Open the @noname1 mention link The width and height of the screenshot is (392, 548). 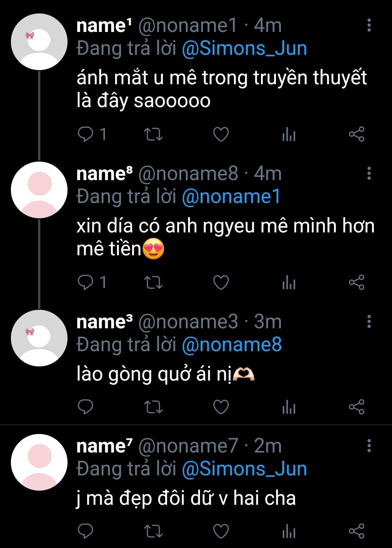point(231,197)
